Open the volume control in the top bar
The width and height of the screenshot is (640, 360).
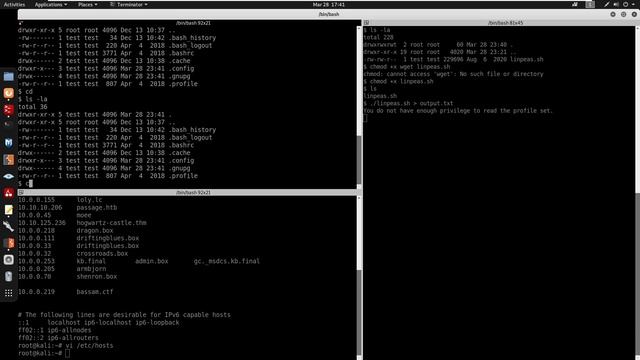point(616,4)
